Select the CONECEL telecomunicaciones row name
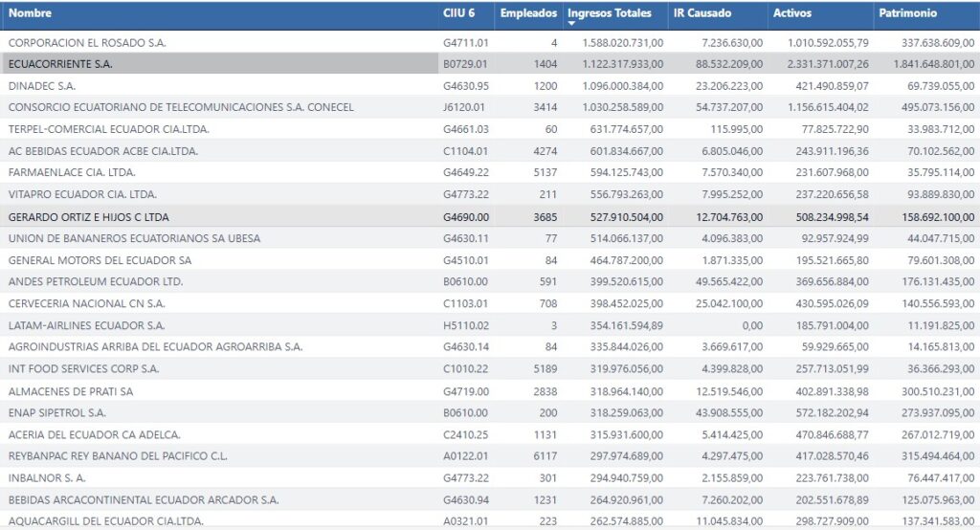The height and width of the screenshot is (530, 980). point(181,107)
